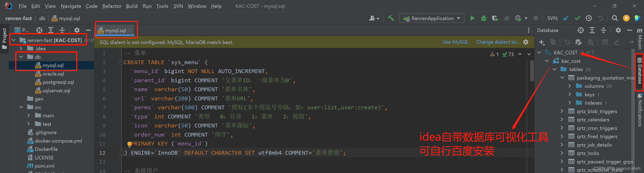Viewport: 644px width, 173px height.
Task: Open Project panel settings gear
Action: (x=77, y=30)
